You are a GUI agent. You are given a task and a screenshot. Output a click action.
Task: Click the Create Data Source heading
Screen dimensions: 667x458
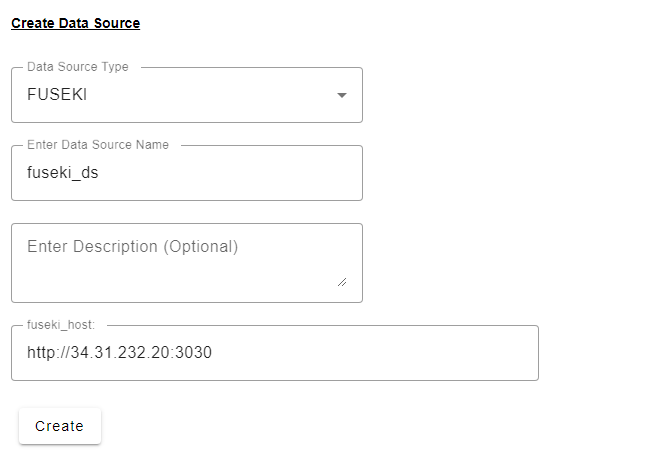click(75, 23)
